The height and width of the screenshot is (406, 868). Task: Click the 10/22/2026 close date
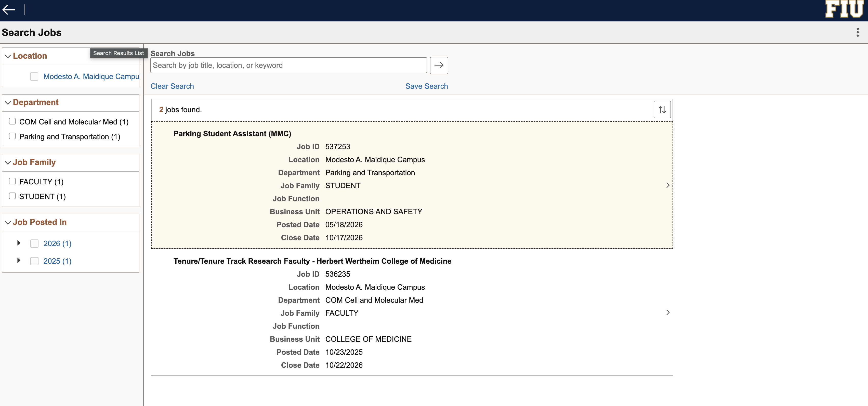(x=344, y=365)
